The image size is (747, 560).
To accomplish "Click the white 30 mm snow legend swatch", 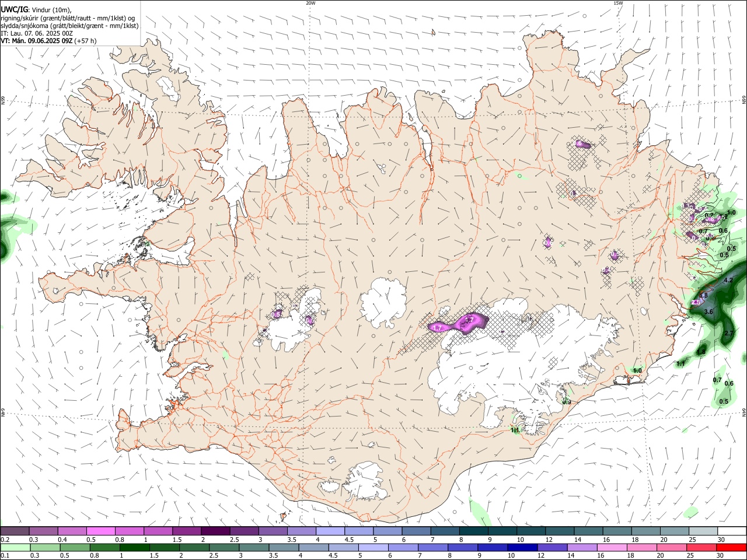I will tap(732, 531).
